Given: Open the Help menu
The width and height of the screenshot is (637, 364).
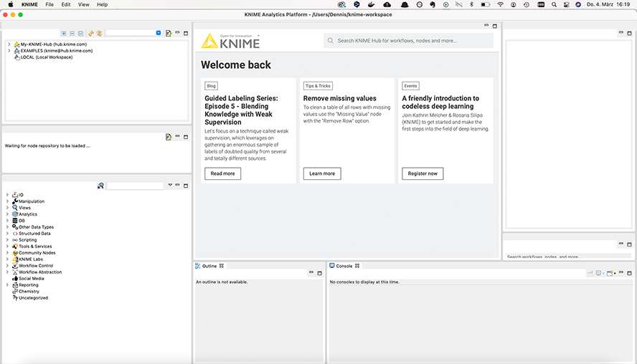Looking at the screenshot, I should 102,4.
